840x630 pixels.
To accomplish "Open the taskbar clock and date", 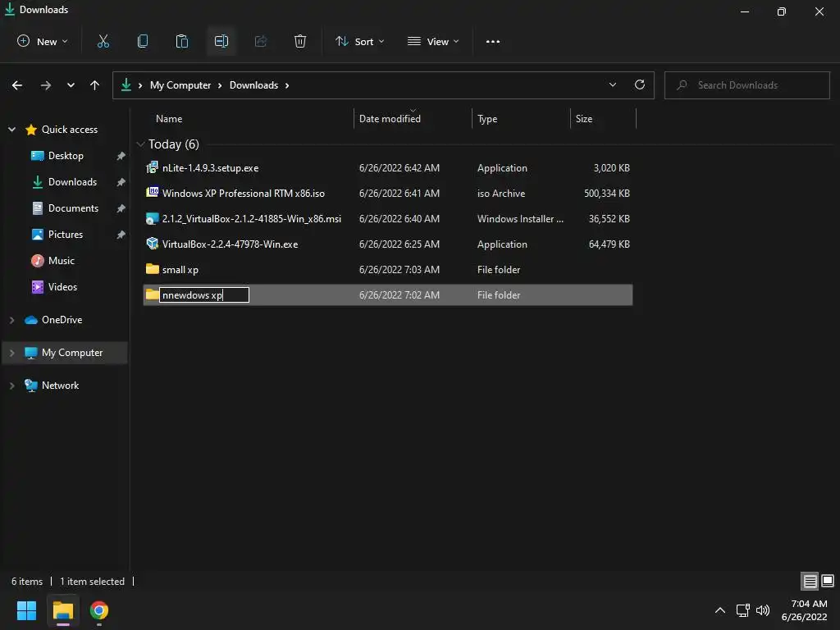I will coord(804,610).
